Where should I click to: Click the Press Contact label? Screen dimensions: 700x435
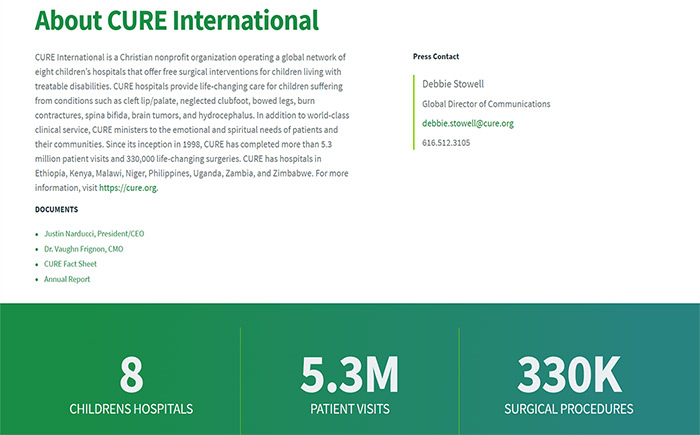[x=436, y=57]
